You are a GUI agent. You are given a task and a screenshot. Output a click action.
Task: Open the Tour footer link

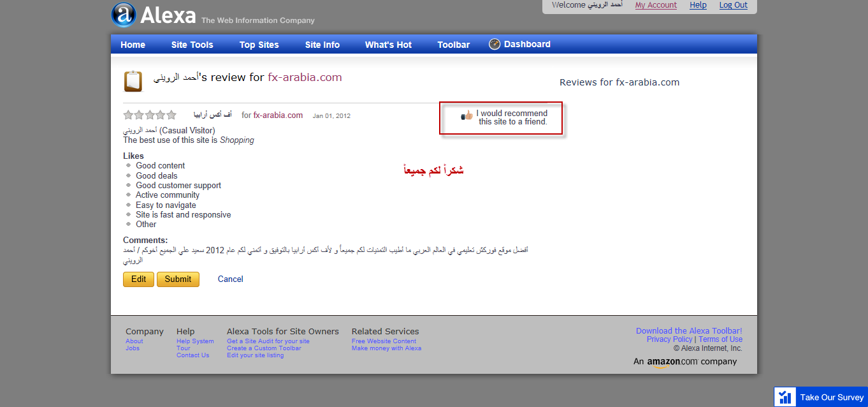184,348
